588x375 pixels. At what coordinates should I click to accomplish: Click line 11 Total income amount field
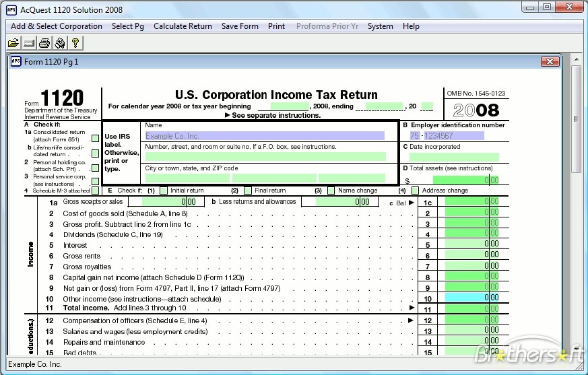tap(472, 308)
